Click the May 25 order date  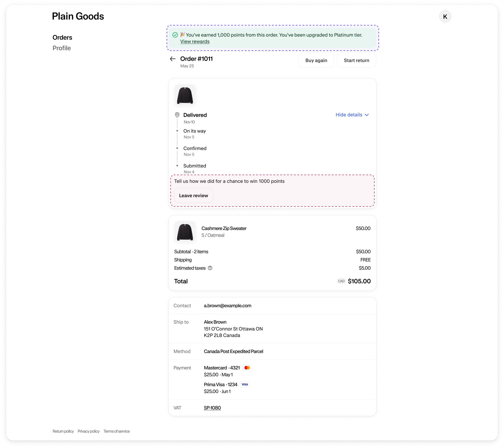pos(187,66)
